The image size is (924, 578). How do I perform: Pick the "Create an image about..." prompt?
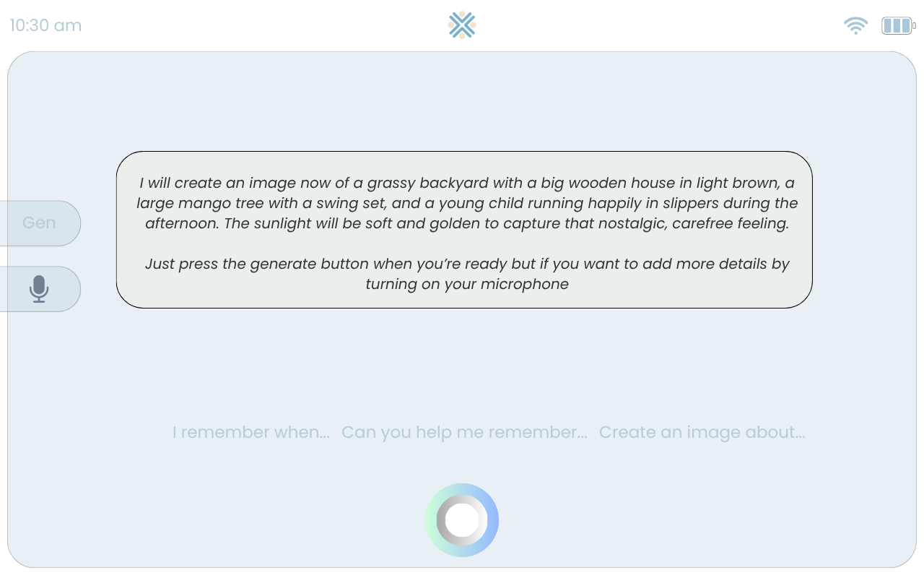click(x=702, y=432)
